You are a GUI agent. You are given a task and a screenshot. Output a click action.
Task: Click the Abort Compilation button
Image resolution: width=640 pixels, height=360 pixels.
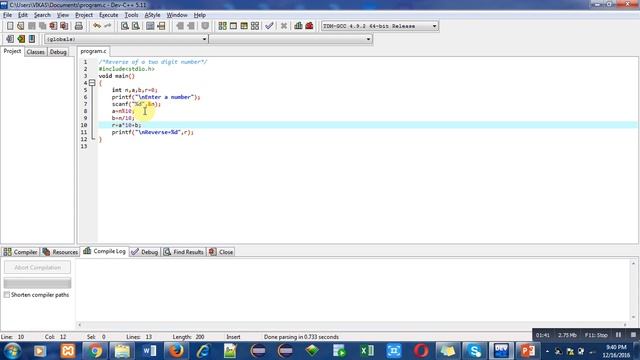coord(37,267)
